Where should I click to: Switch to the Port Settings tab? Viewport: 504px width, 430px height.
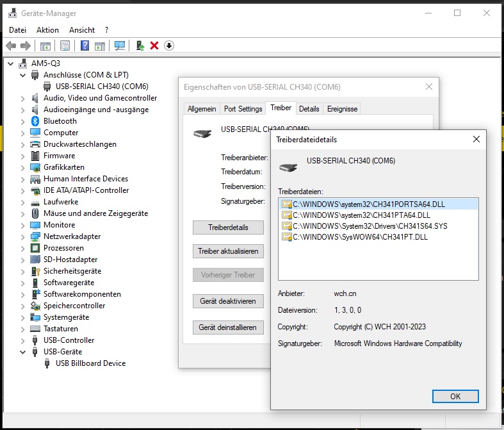pos(243,109)
